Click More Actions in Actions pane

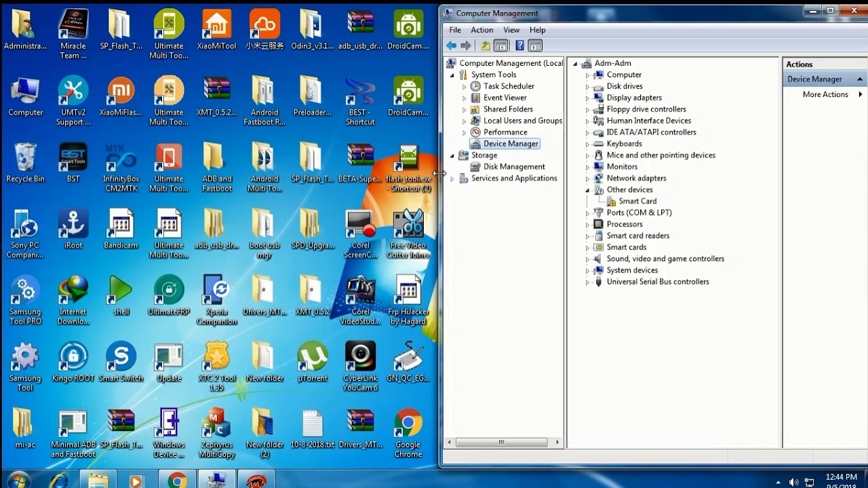click(825, 94)
